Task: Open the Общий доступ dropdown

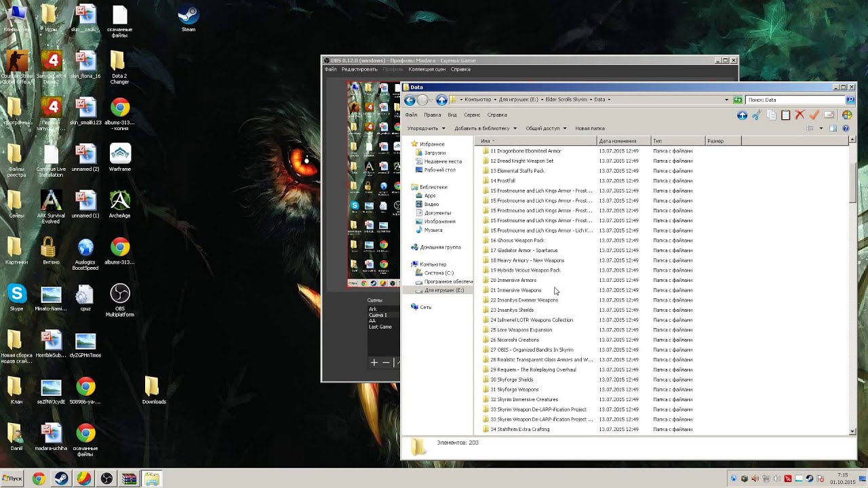Action: (546, 128)
